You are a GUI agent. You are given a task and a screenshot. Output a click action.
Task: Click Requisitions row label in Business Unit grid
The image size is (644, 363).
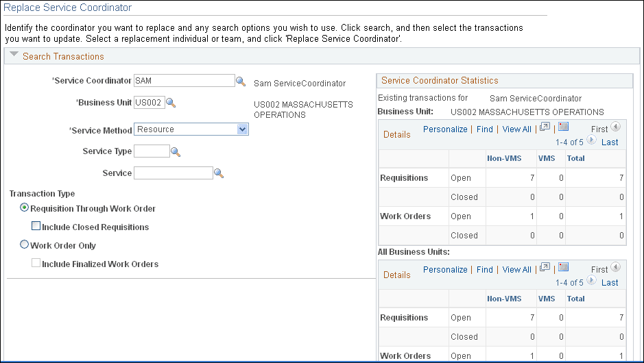(404, 178)
